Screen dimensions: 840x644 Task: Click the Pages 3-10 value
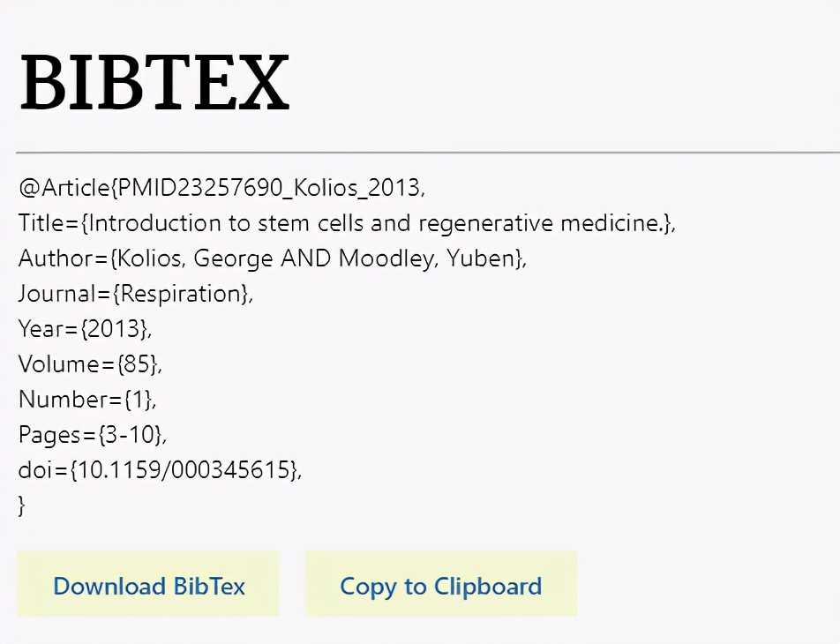click(x=93, y=434)
